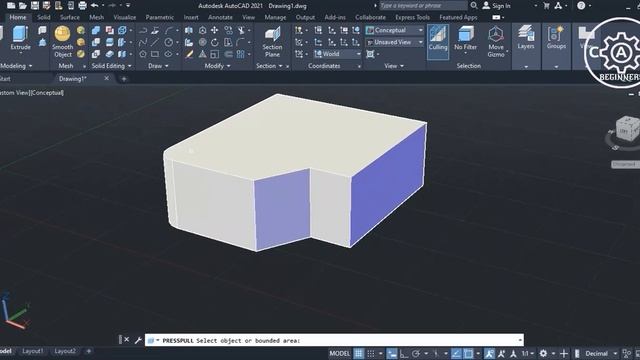Switch to the Layout1 tab
The height and width of the screenshot is (360, 640).
click(33, 351)
